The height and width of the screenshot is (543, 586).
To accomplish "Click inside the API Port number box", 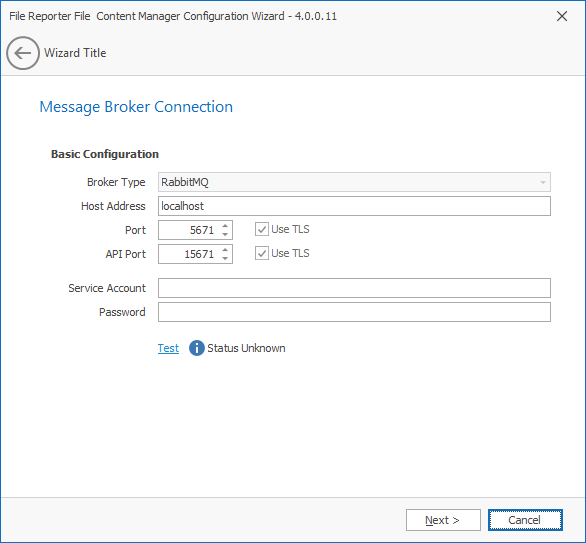I will (189, 254).
